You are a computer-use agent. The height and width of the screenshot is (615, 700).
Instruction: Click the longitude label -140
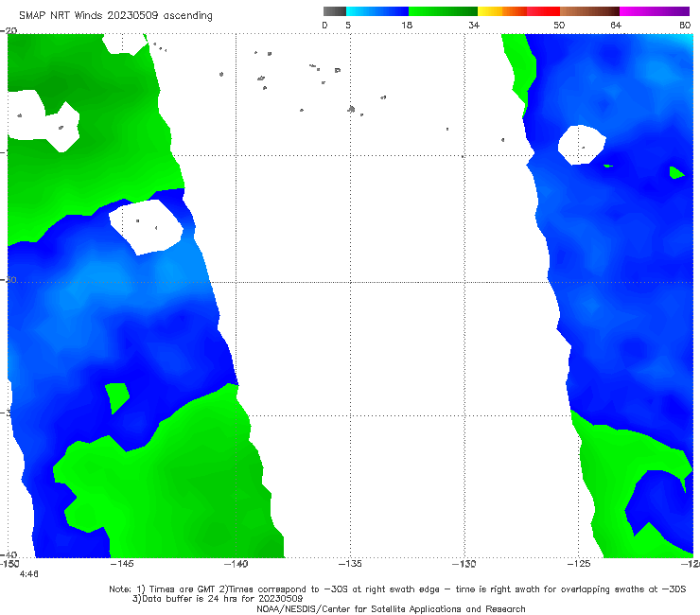pos(236,564)
